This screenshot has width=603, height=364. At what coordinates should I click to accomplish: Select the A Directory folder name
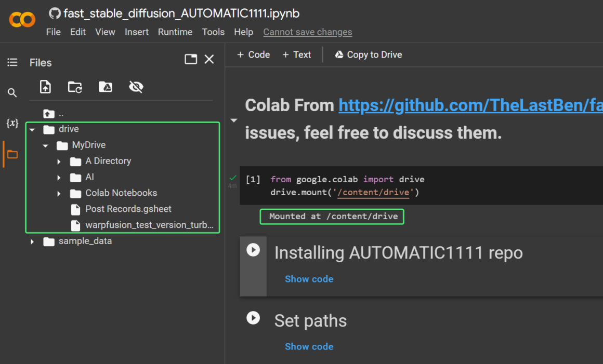[x=108, y=161]
